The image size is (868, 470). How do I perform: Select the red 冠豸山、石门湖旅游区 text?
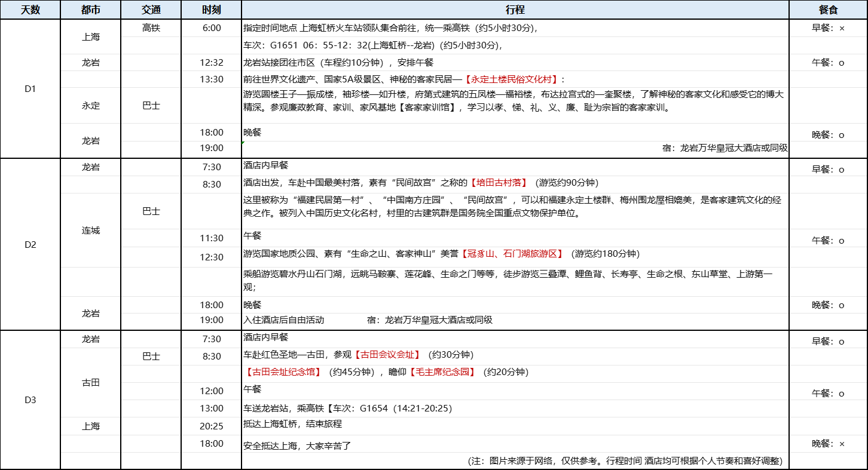[x=512, y=254]
